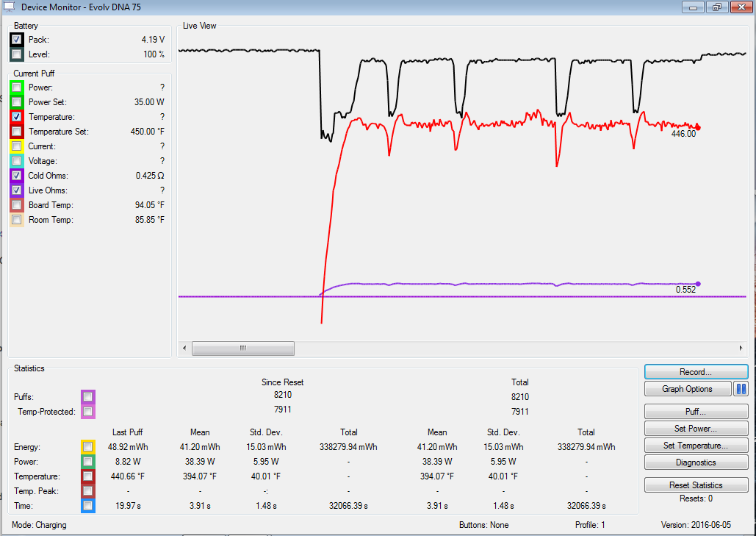756x536 pixels.
Task: Click the Puff button
Action: coord(696,412)
